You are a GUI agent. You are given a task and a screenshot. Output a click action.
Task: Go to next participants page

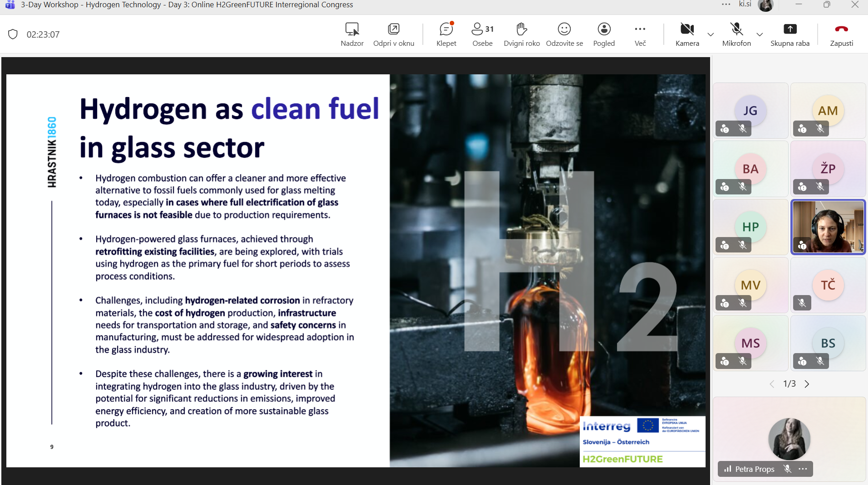tap(807, 384)
